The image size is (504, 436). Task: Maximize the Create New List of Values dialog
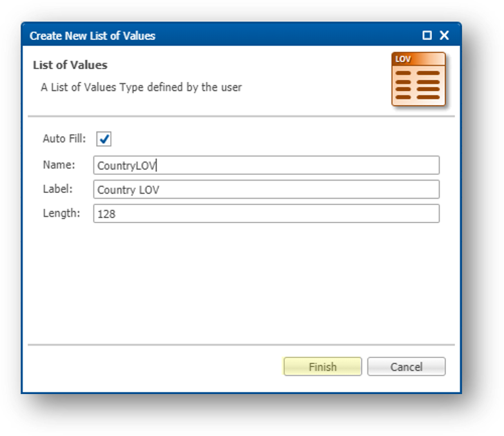click(427, 35)
